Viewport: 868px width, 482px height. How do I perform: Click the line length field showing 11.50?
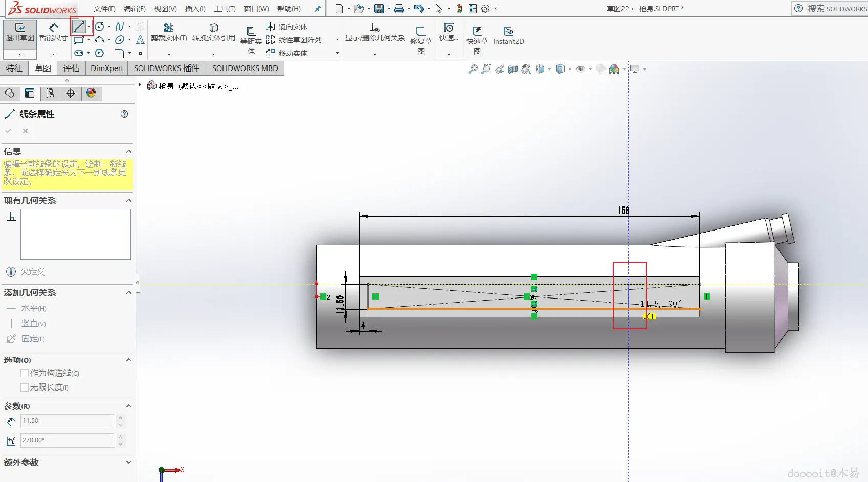(x=66, y=421)
